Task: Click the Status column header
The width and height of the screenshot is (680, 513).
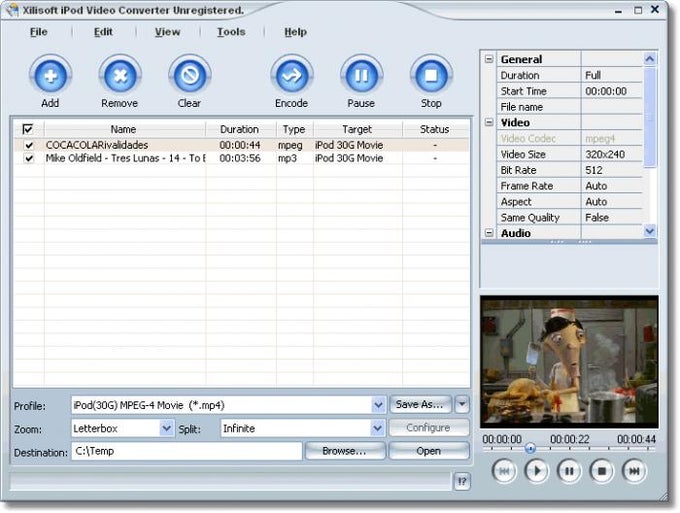Action: coord(435,129)
